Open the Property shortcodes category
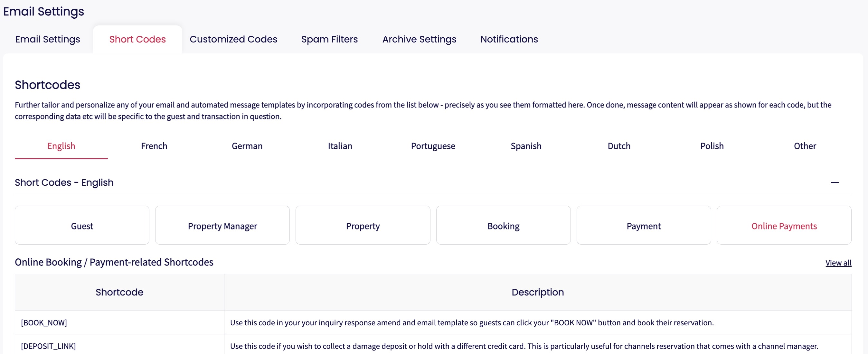868x354 pixels. (x=363, y=226)
